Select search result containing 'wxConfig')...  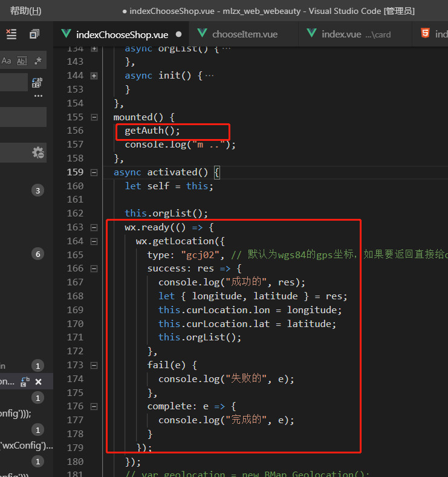click(x=27, y=446)
